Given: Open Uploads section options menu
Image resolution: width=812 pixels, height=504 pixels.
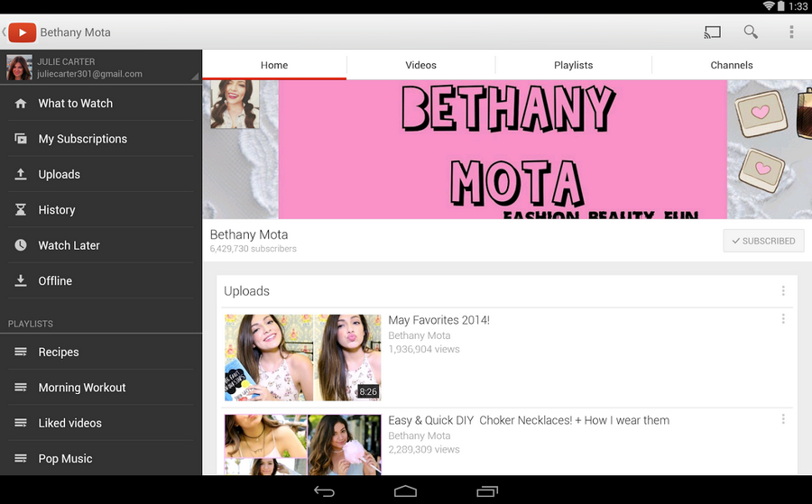Looking at the screenshot, I should 783,291.
